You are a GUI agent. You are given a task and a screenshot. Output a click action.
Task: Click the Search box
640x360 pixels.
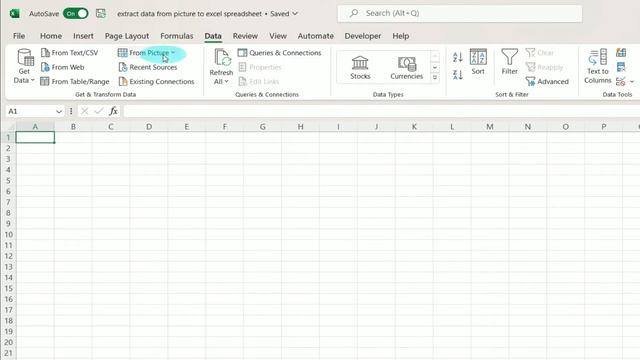(x=460, y=13)
